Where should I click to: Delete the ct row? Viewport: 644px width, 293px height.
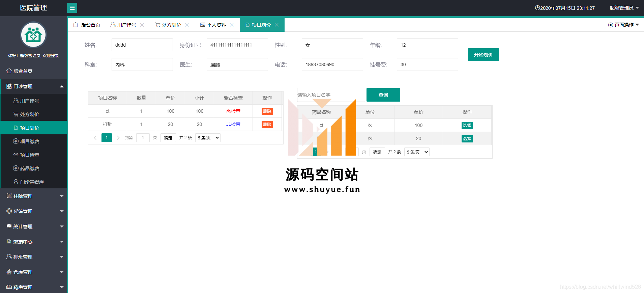[x=267, y=111]
